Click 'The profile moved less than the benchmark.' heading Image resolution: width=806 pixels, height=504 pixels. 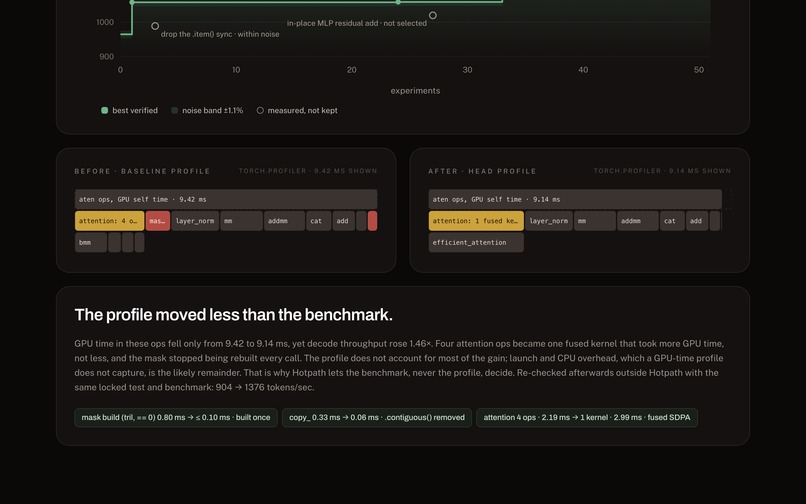click(234, 315)
